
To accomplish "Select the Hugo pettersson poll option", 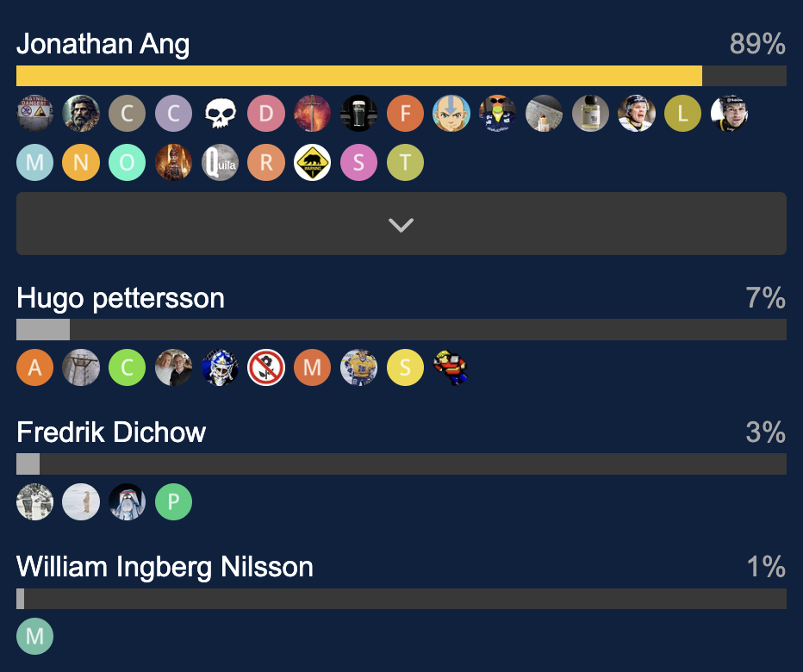I will click(121, 298).
